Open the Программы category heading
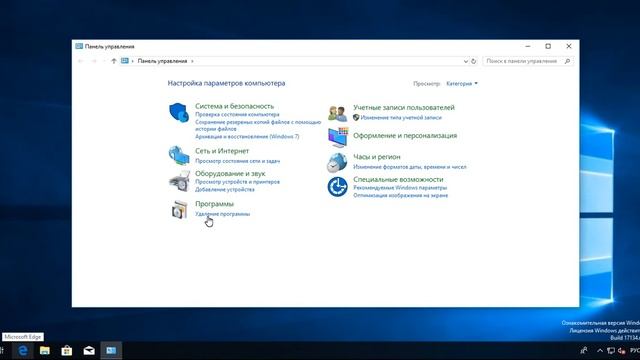The height and width of the screenshot is (360, 640). tap(214, 204)
